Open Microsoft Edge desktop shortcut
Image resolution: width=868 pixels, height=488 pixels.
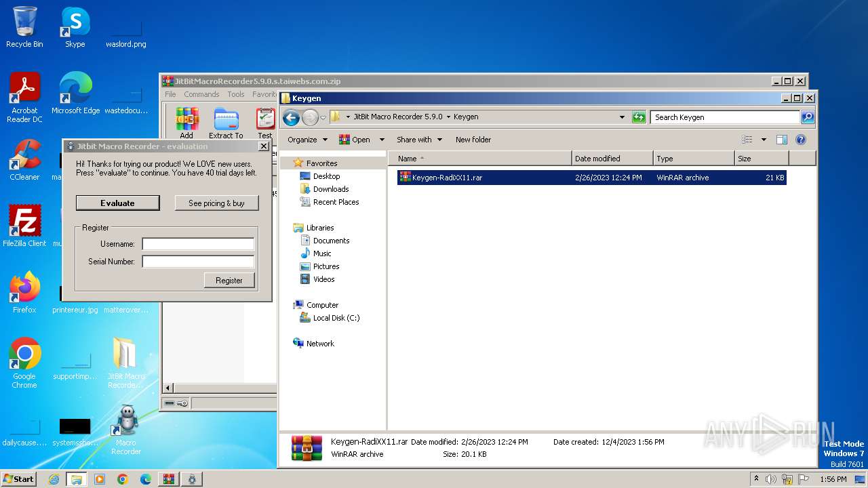75,94
